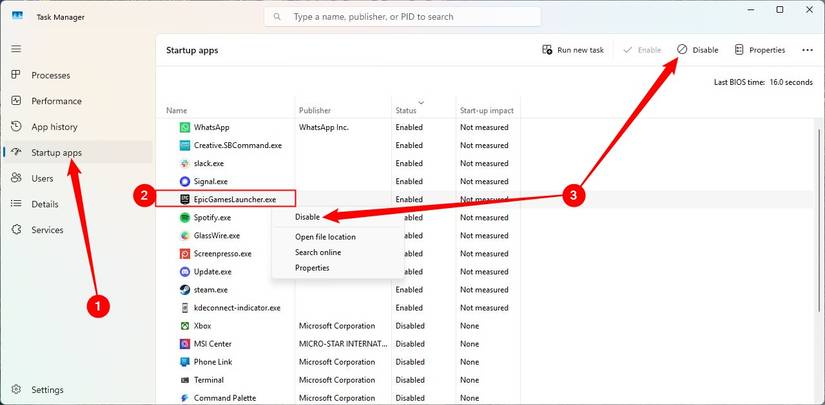Click the Settings gear icon
825x405 pixels.
pos(16,389)
